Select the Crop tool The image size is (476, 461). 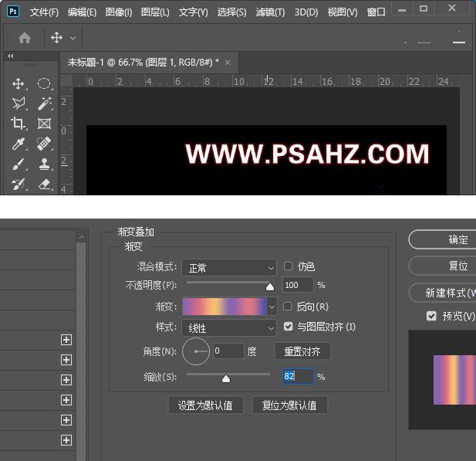click(19, 124)
